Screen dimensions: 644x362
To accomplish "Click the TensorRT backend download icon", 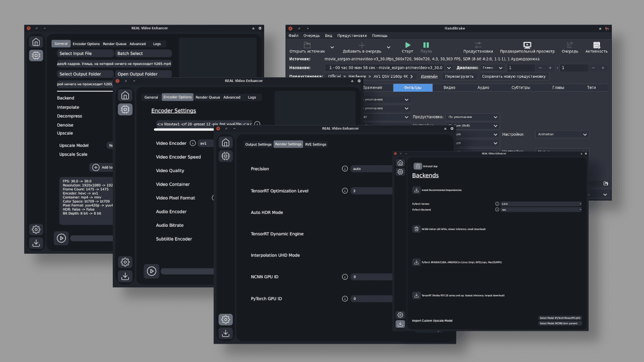I will tap(416, 295).
